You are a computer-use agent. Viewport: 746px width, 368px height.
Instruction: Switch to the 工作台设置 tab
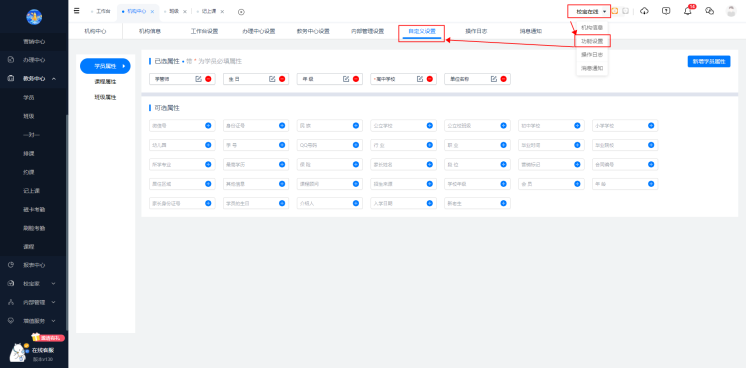tap(204, 31)
